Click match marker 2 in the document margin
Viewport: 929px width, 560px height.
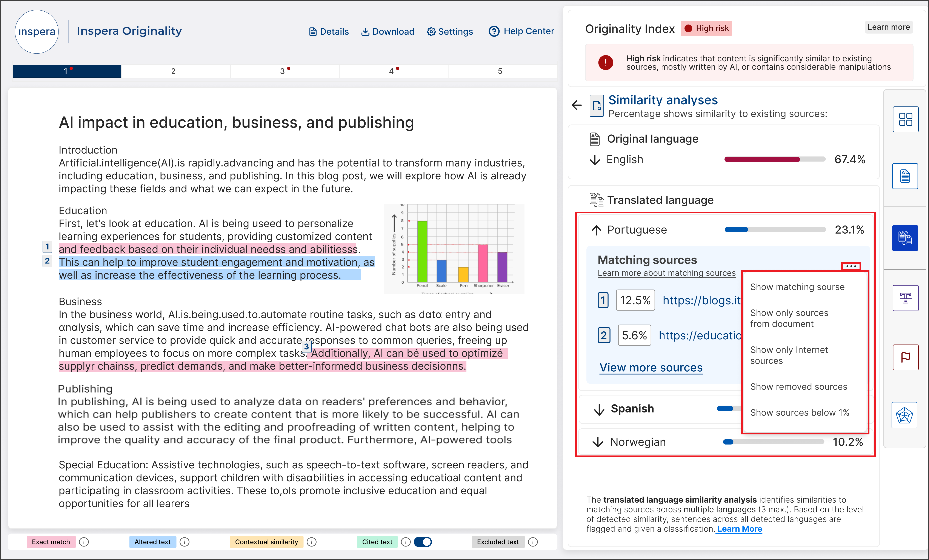tap(47, 261)
